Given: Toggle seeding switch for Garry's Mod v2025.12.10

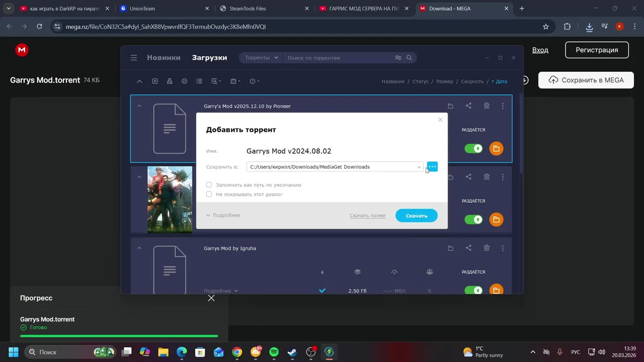Looking at the screenshot, I should 473,148.
